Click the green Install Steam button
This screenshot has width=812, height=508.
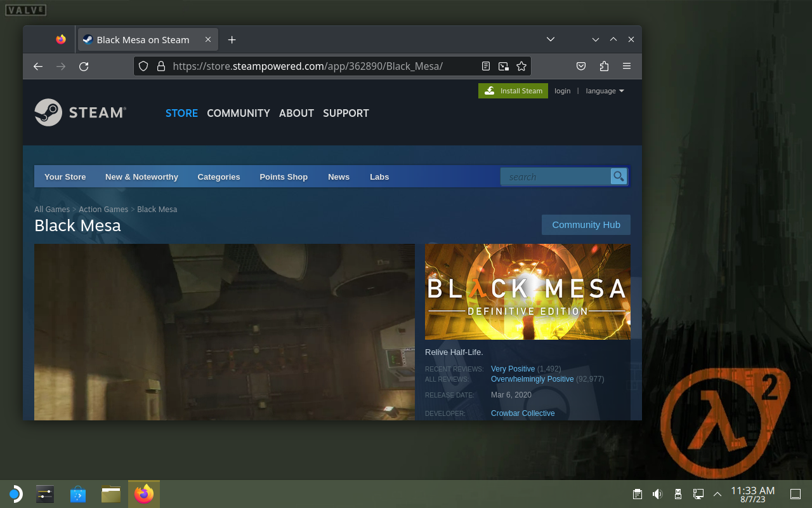point(513,91)
